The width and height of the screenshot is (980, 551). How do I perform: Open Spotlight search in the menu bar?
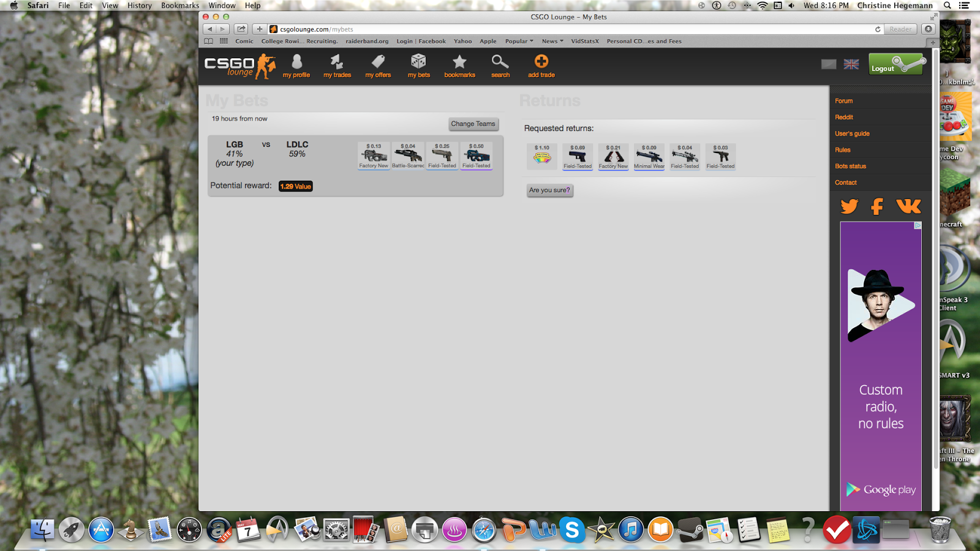[x=947, y=6]
